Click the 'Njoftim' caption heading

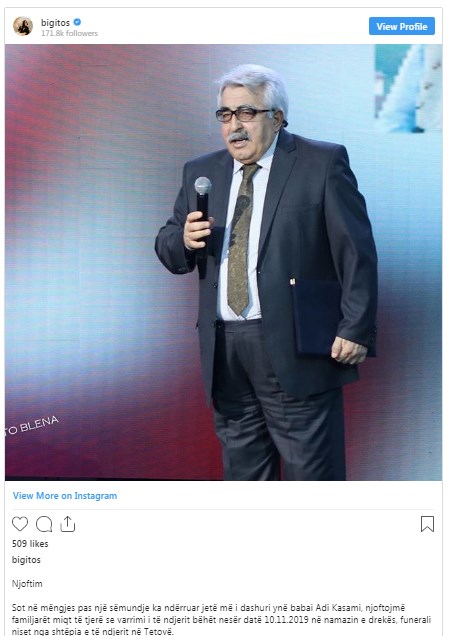tap(27, 584)
